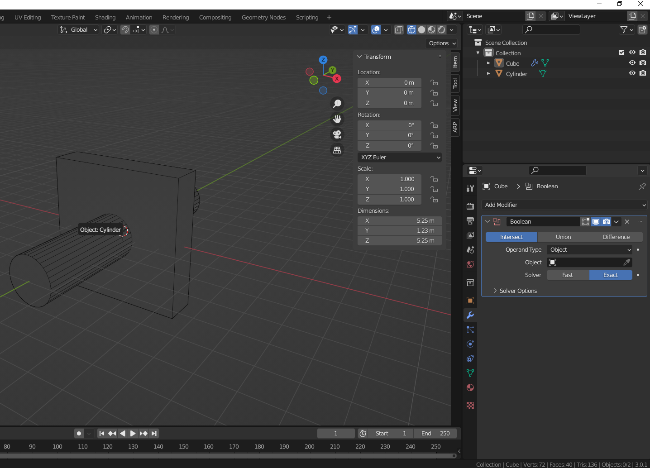Remove the Boolean modifier with X
The image size is (650, 468).
tap(627, 222)
